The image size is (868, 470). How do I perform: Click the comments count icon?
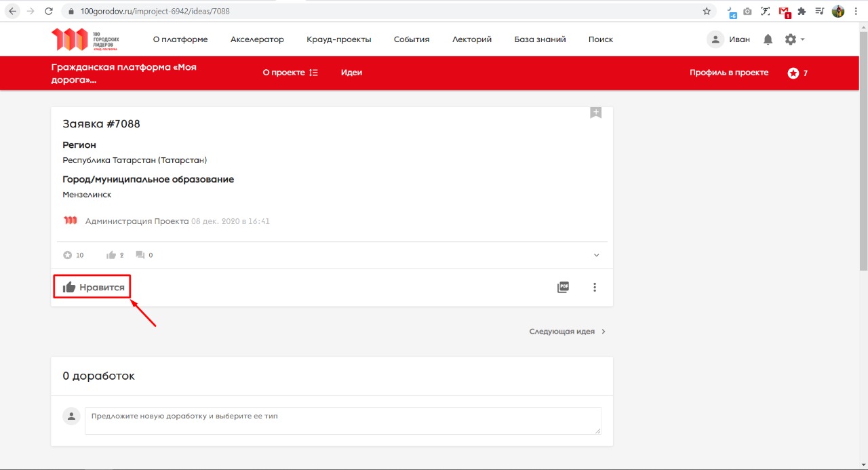pyautogui.click(x=140, y=255)
